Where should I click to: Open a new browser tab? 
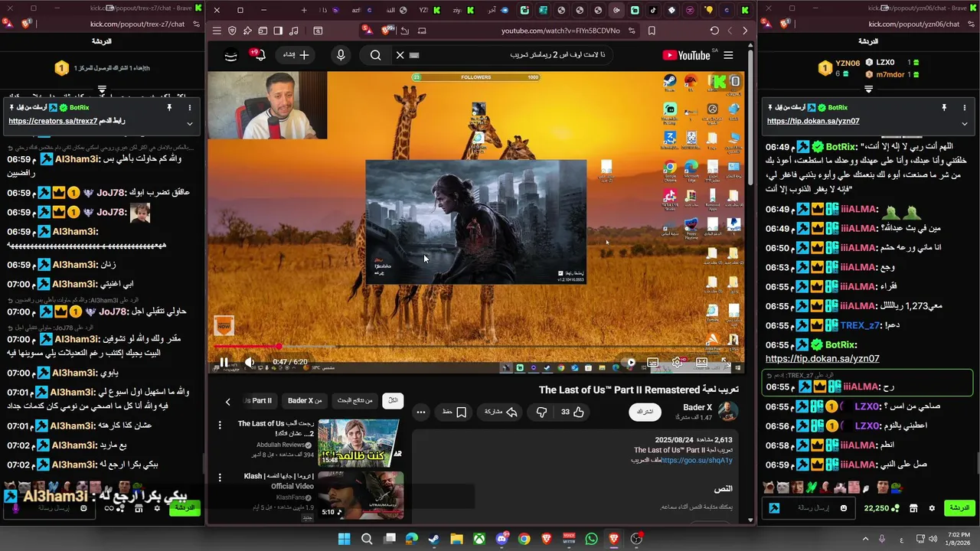pos(304,10)
